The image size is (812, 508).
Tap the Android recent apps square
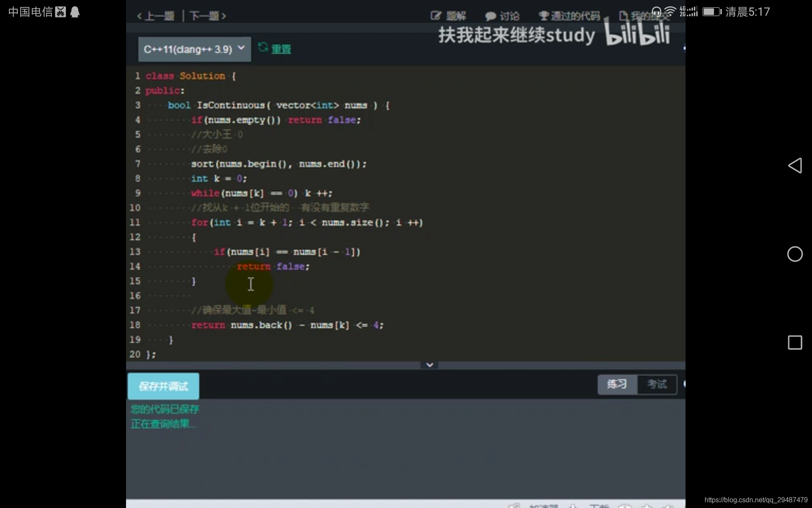(x=795, y=342)
